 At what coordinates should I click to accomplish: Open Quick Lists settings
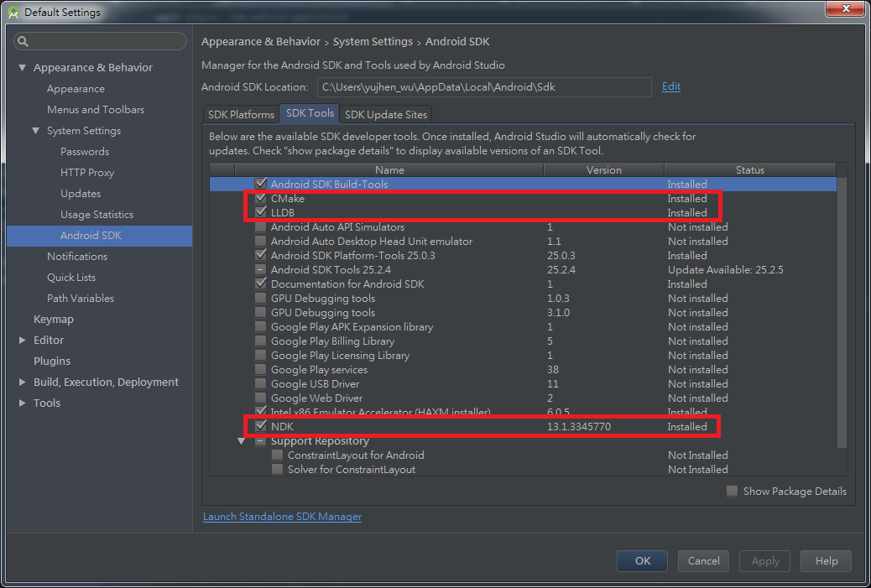point(71,277)
